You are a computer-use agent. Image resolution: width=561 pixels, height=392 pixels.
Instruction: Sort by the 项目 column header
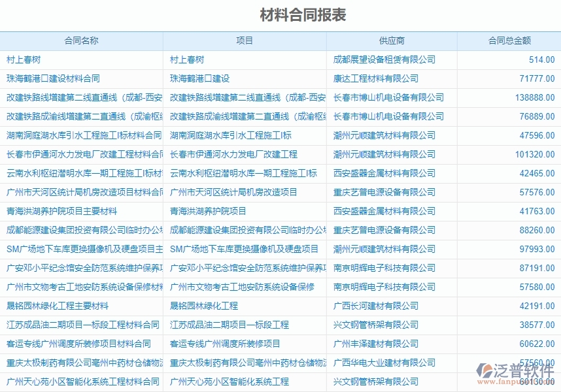pos(243,40)
